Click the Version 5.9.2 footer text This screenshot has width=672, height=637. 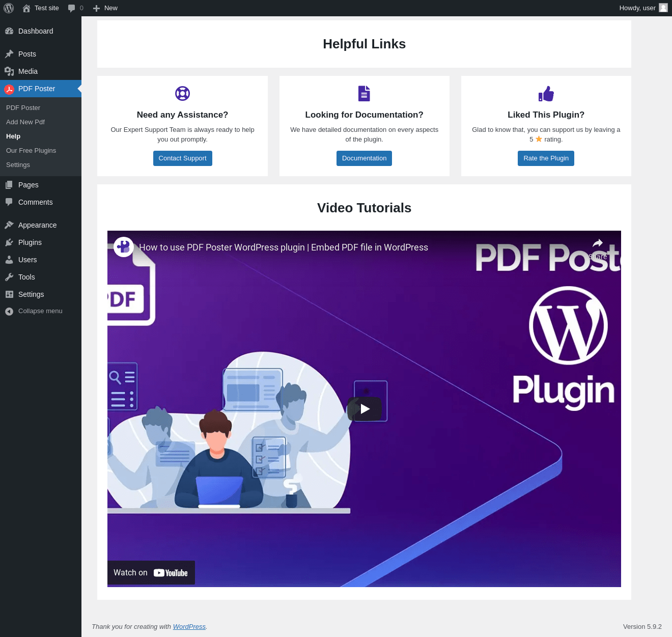[642, 627]
